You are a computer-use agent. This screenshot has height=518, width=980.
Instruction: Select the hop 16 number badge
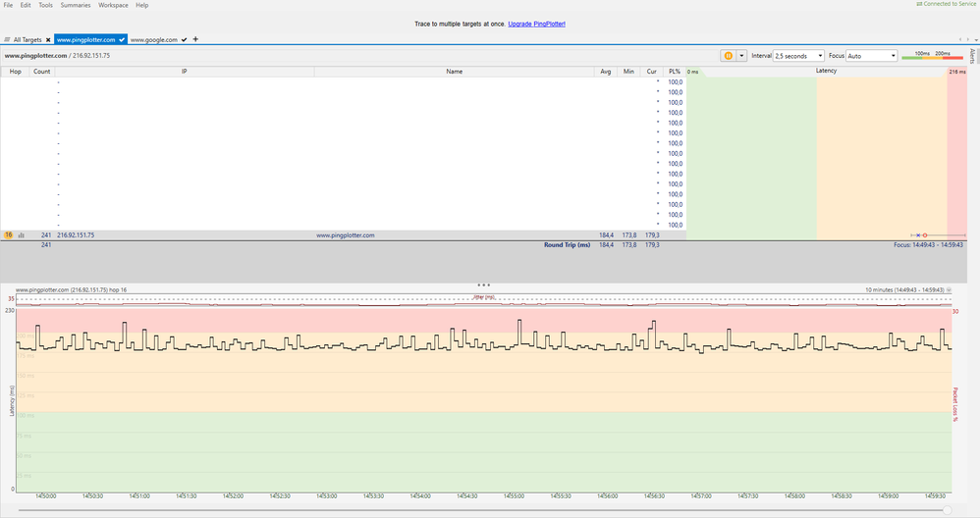tap(9, 235)
